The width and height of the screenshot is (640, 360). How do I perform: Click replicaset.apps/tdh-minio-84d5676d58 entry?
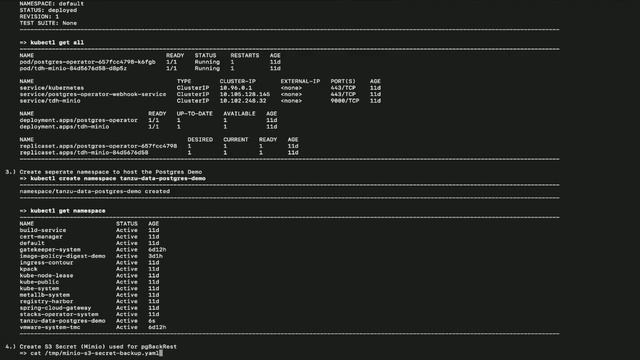coord(84,153)
